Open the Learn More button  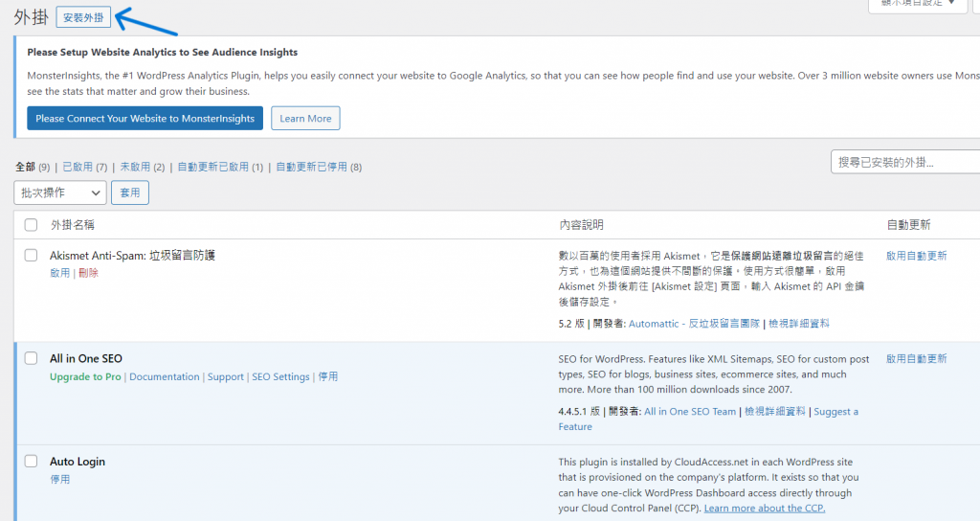pyautogui.click(x=305, y=118)
